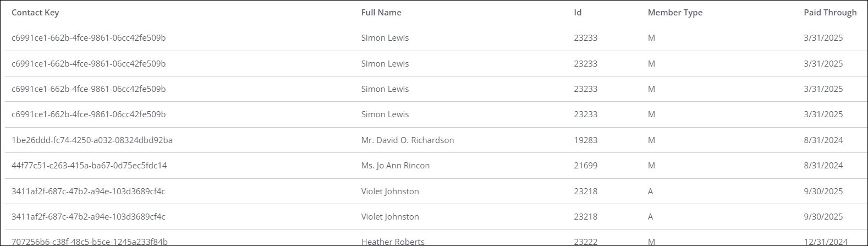Image resolution: width=868 pixels, height=246 pixels.
Task: Click Id value 19283
Action: [585, 140]
